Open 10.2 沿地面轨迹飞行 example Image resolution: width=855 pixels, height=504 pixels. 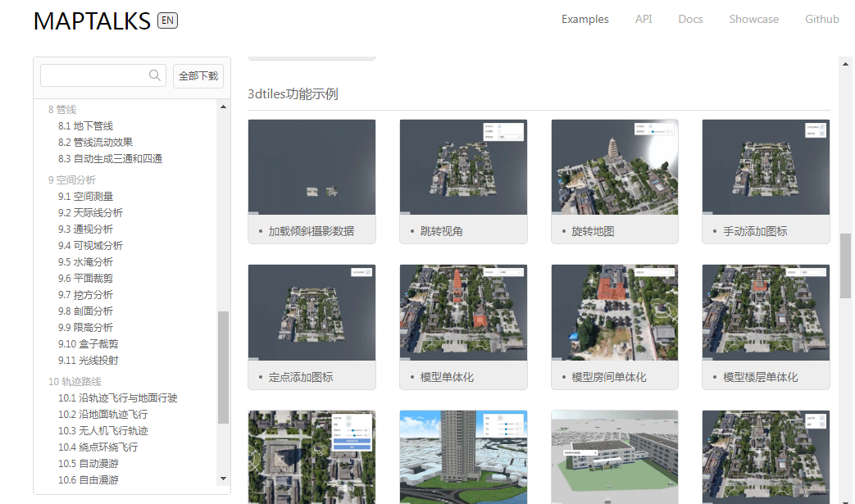tap(103, 414)
